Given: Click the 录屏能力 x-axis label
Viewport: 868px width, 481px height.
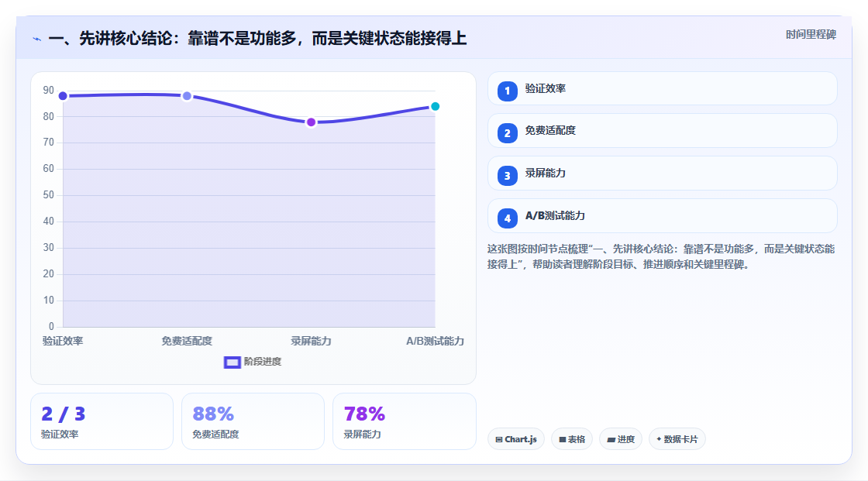Looking at the screenshot, I should (x=311, y=341).
